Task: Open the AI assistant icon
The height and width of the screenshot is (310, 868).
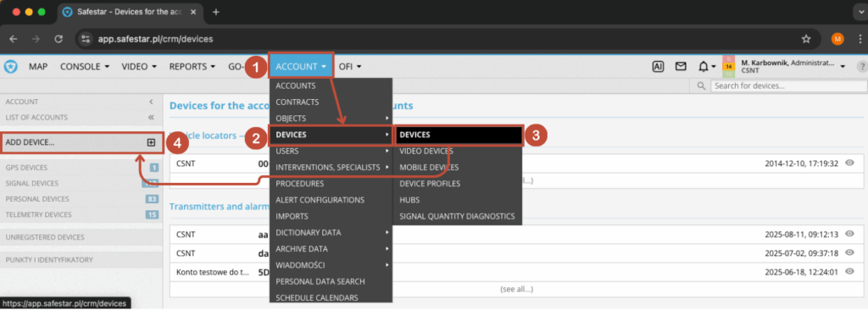Action: pyautogui.click(x=658, y=66)
